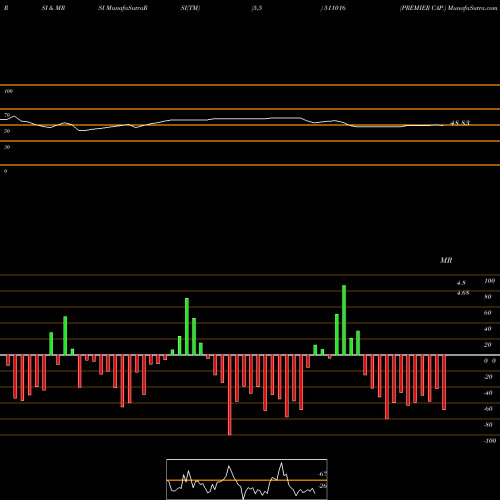This screenshot has height=500, width=500.
Task: Click the SI & MR header label
Action: [53, 8]
